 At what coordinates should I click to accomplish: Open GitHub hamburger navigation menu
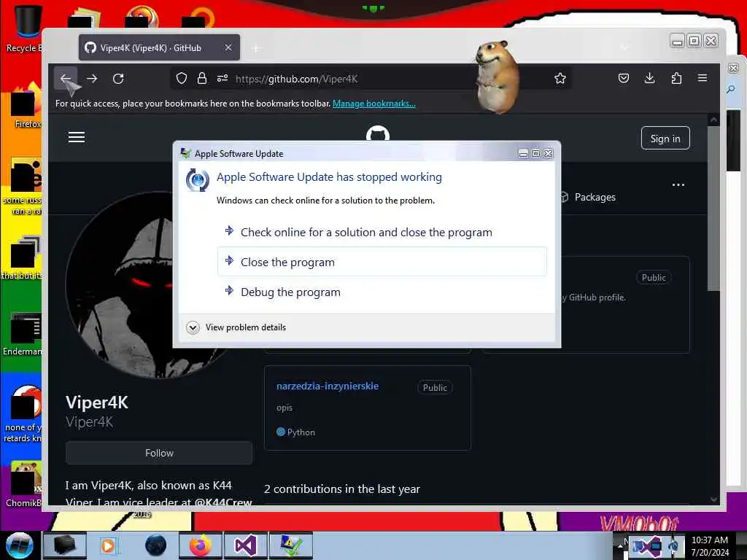click(x=76, y=138)
